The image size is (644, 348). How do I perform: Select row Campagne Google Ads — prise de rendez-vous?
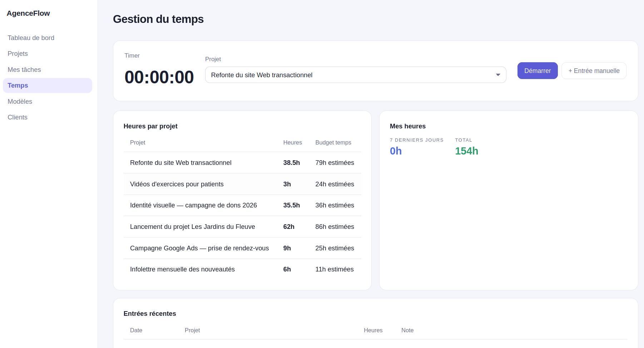(242, 248)
